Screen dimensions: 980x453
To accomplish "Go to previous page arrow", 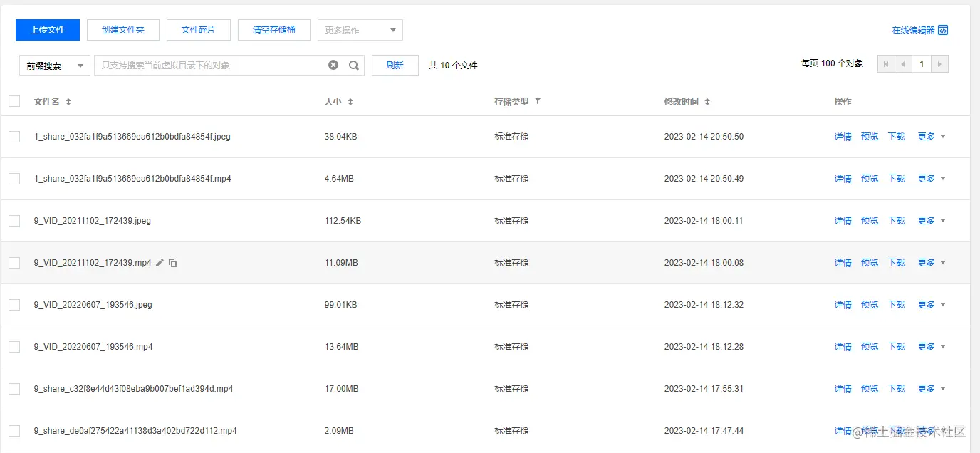I will pos(903,64).
